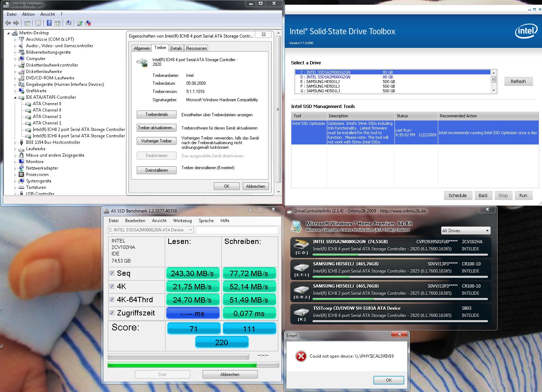Click Samsung drive icon labeled E: F: I:
Image resolution: width=542 pixels, height=392 pixels.
coord(301,268)
